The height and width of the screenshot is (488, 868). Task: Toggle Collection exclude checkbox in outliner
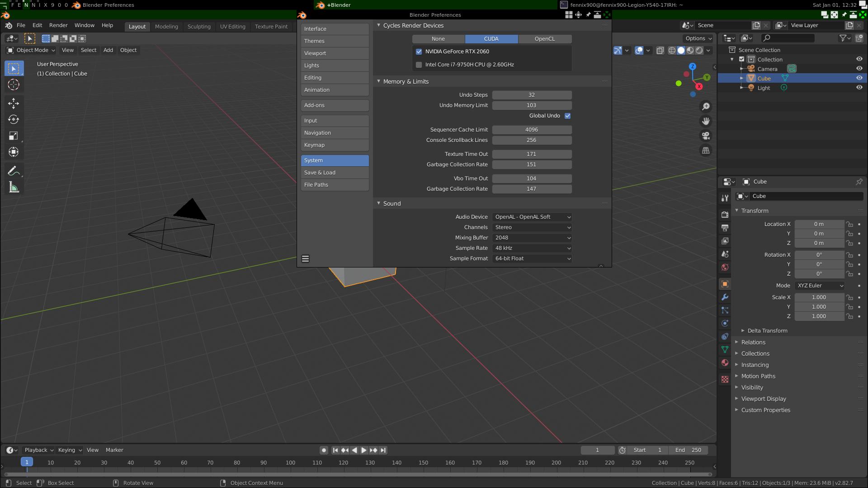tap(741, 59)
